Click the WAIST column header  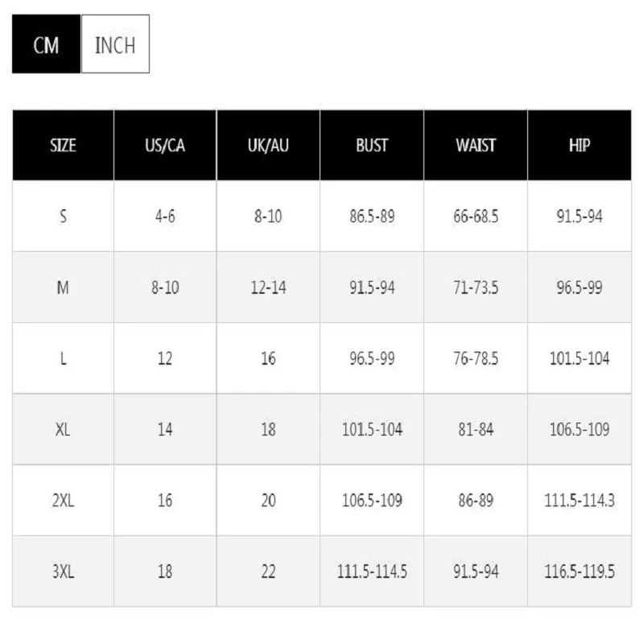click(476, 145)
